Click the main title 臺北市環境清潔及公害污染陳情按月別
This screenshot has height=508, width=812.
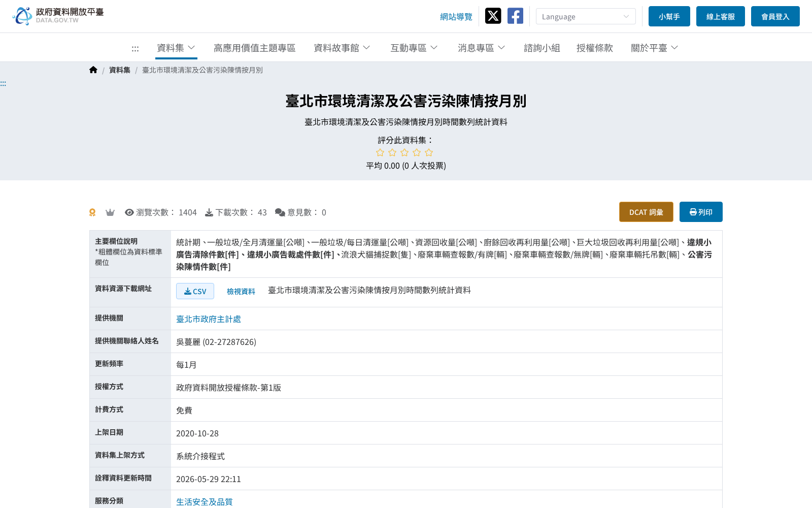point(406,101)
